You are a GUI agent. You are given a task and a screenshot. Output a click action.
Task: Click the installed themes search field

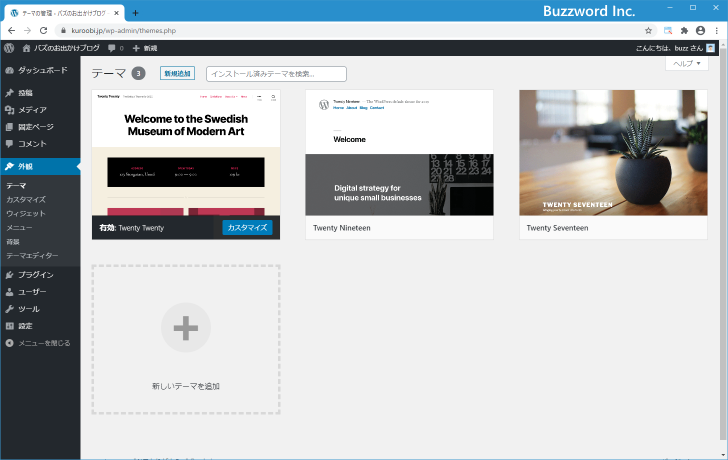tap(276, 74)
